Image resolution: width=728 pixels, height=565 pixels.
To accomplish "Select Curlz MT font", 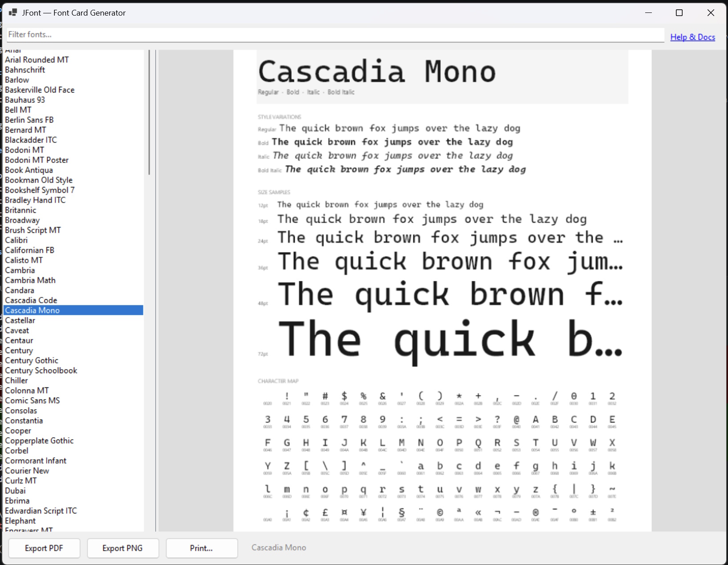I will click(73, 480).
